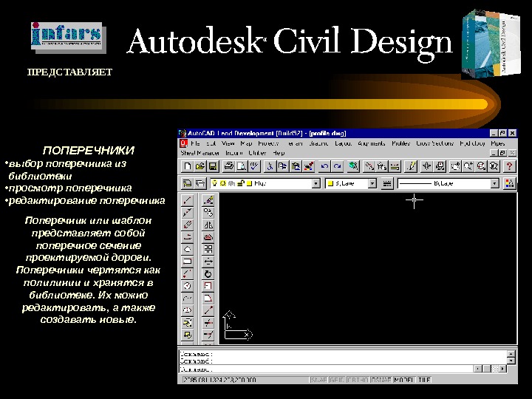Select the Multiline draw tool
The width and height of the screenshot is (532, 399).
tap(187, 225)
